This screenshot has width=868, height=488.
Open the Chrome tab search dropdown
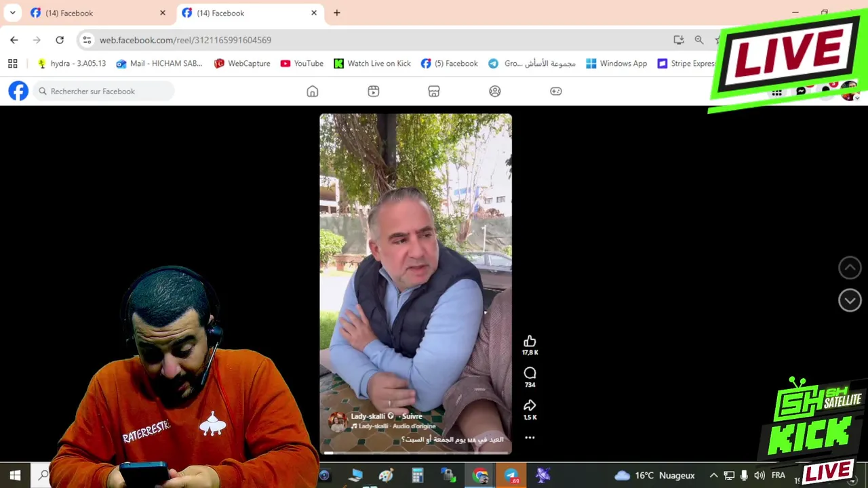12,13
